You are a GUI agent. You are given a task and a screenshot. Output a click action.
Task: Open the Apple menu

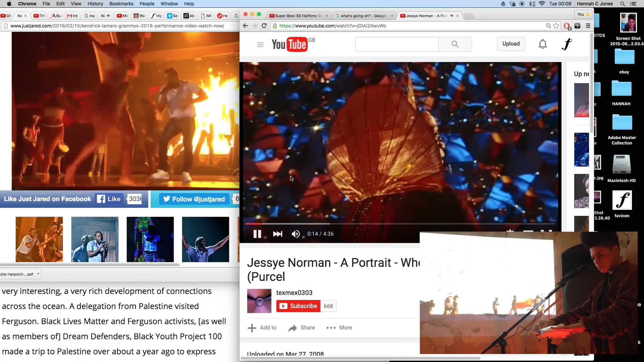[9, 4]
